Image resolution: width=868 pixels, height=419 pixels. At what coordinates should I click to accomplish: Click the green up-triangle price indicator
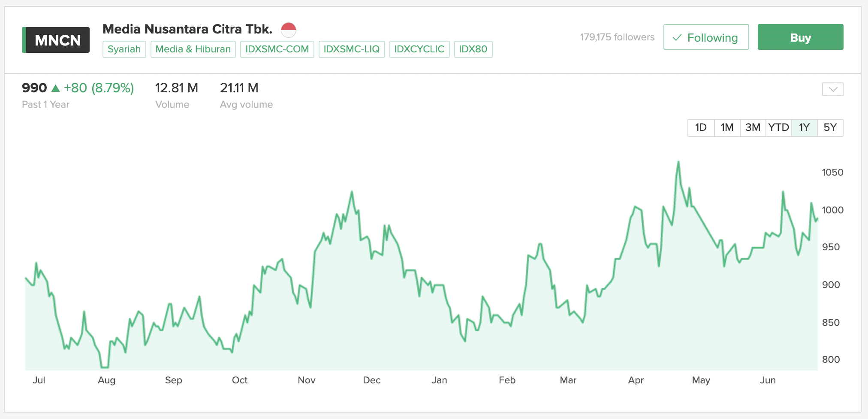click(x=55, y=88)
